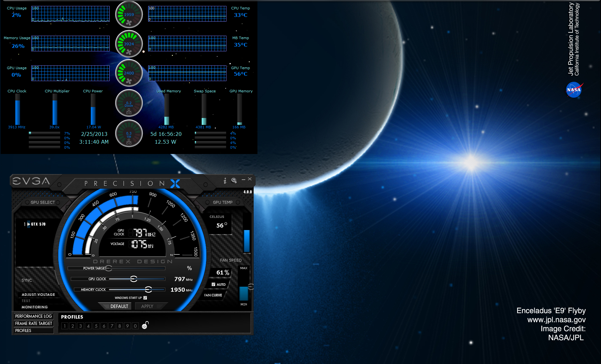Open the Fan Curve settings
The height and width of the screenshot is (364, 601).
coord(213,295)
